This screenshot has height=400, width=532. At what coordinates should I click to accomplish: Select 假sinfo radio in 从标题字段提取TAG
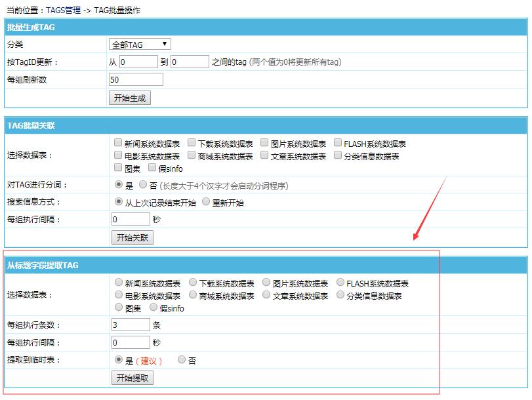click(153, 307)
